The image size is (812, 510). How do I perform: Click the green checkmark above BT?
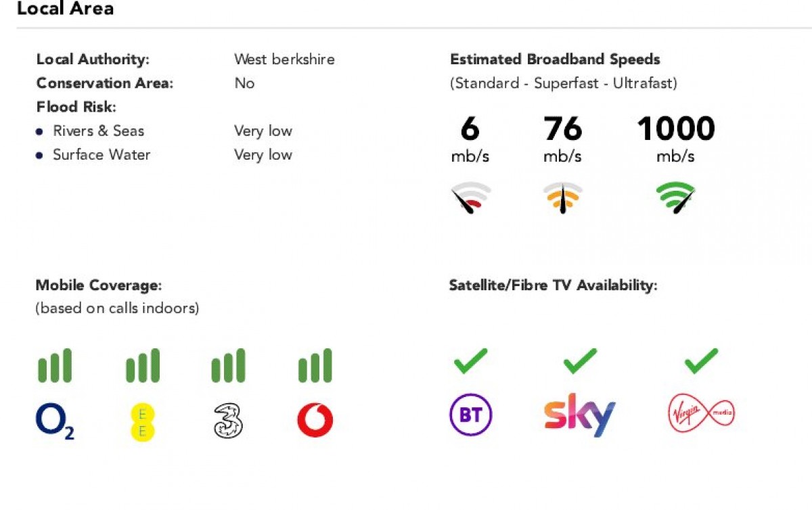coord(470,361)
